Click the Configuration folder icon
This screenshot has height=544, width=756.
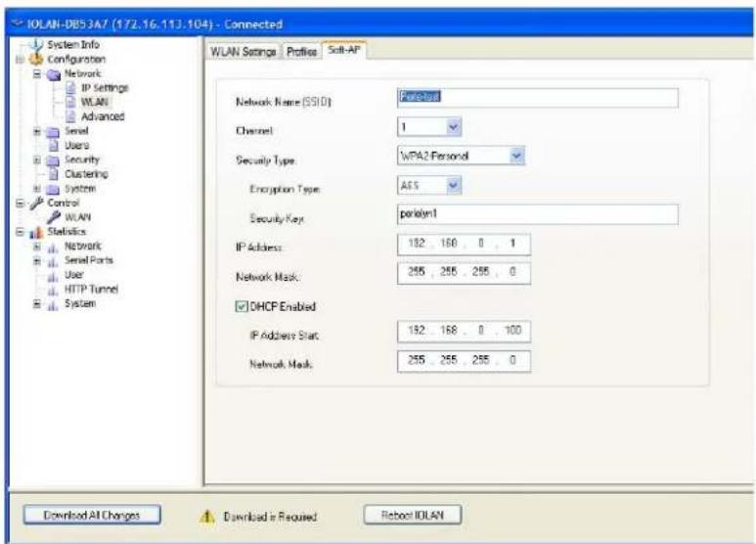(x=36, y=60)
